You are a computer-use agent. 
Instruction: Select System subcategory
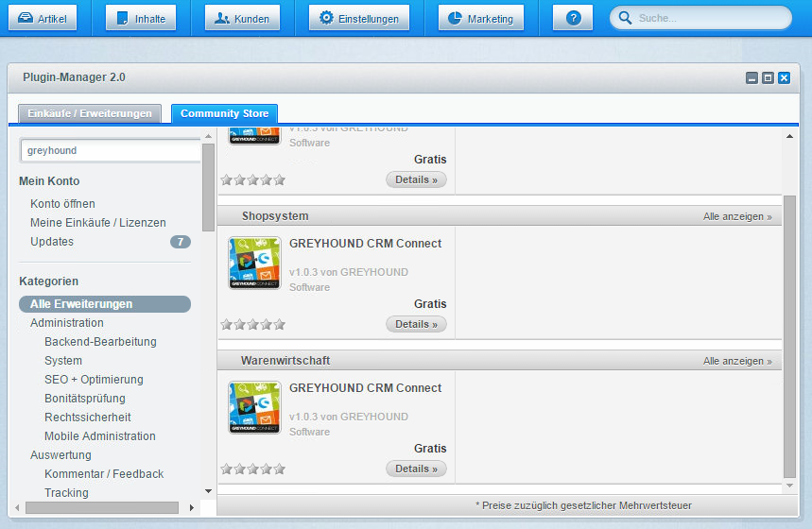point(63,361)
